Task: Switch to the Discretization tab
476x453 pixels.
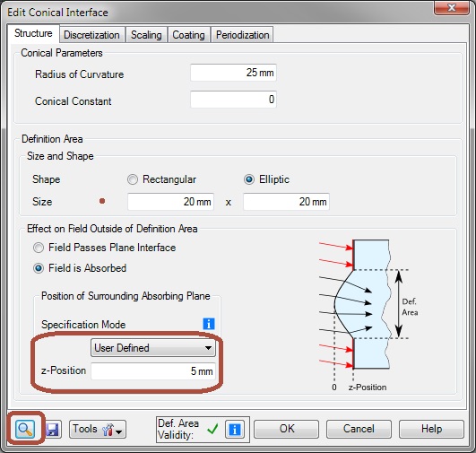Action: 91,35
